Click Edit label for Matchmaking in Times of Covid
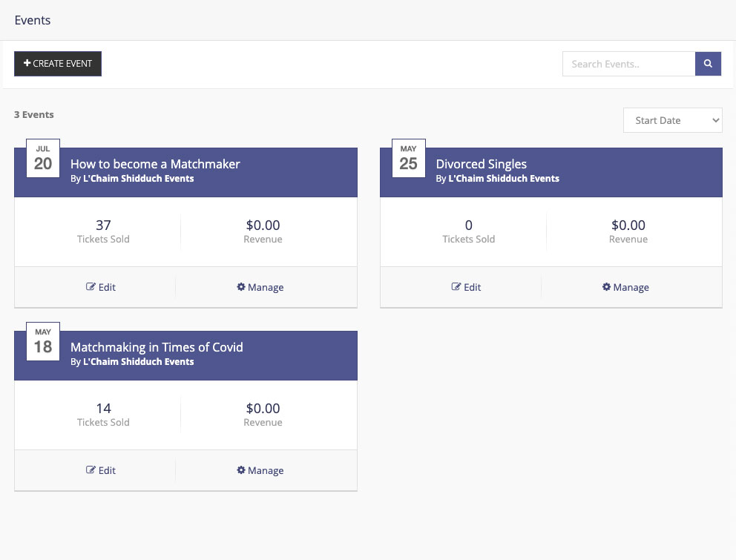This screenshot has width=736, height=560. tap(107, 470)
